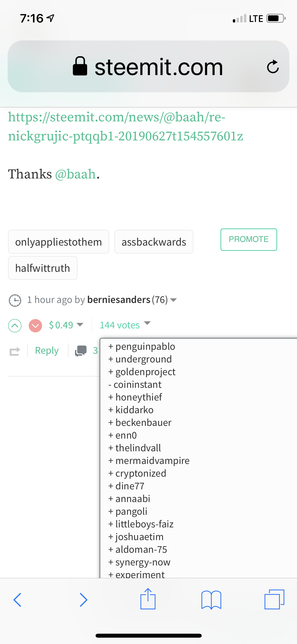Show all open Safari tabs
Image resolution: width=297 pixels, height=644 pixels.
coord(274,600)
